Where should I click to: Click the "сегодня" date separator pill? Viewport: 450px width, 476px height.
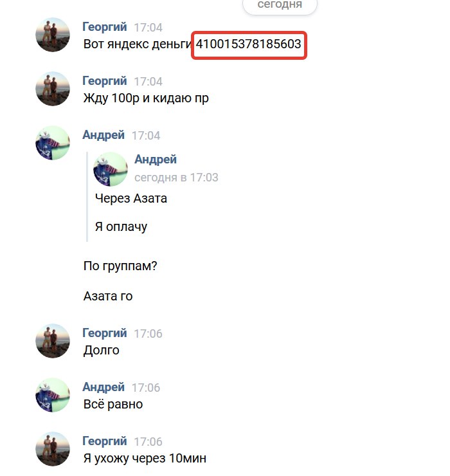pos(280,5)
